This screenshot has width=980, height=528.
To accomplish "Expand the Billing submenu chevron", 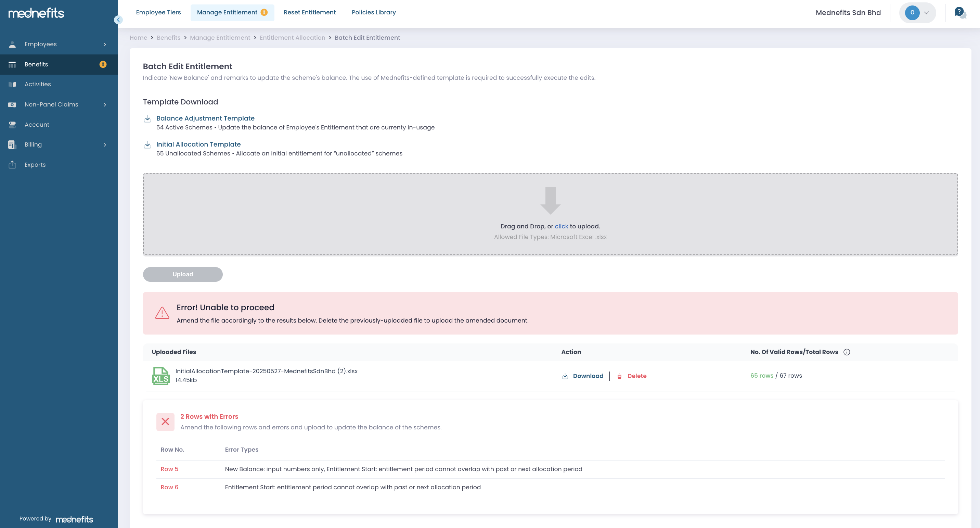I will pyautogui.click(x=105, y=144).
